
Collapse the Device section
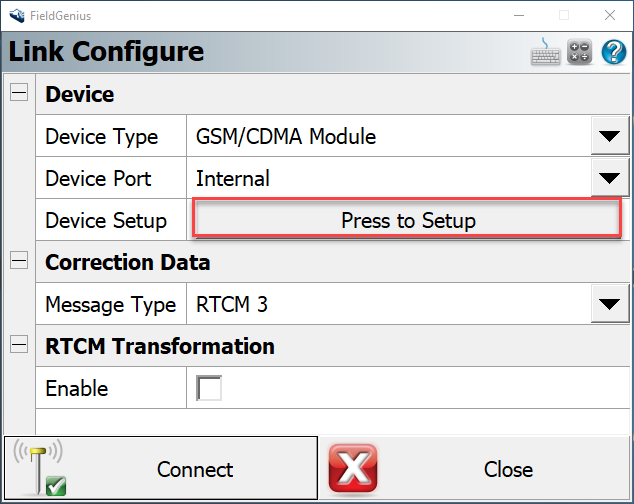coord(19,94)
